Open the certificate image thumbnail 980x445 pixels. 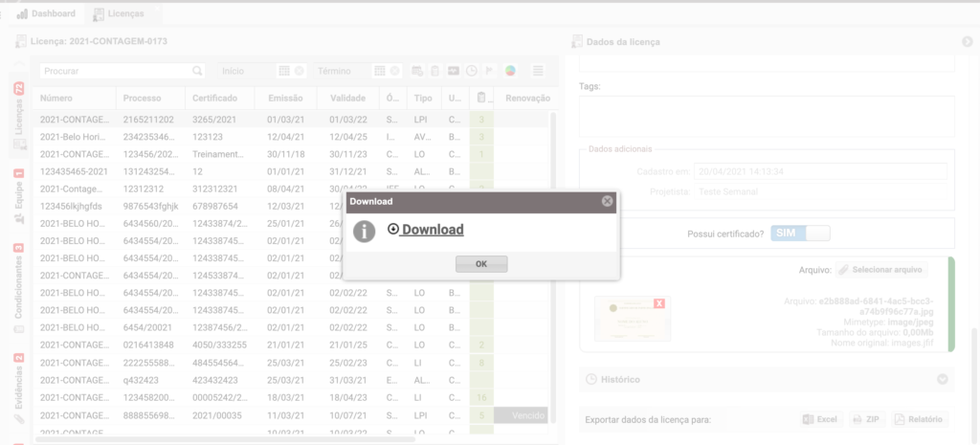[633, 319]
